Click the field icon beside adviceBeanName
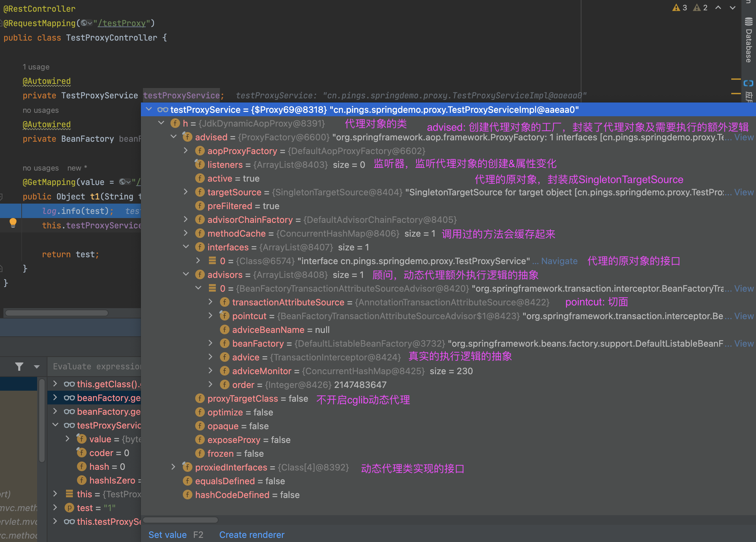756x542 pixels. pyautogui.click(x=224, y=329)
